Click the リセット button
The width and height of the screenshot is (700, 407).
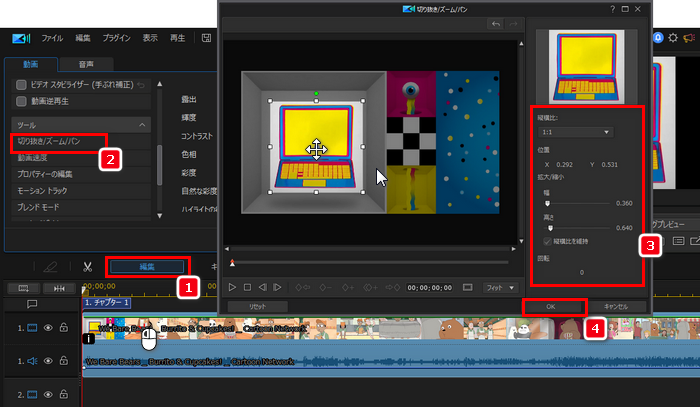tap(256, 306)
